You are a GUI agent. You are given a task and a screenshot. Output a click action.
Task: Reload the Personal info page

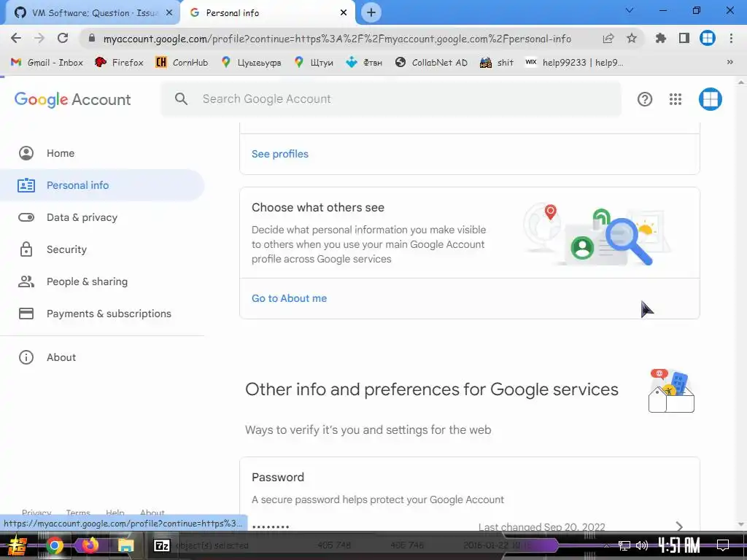tap(63, 38)
